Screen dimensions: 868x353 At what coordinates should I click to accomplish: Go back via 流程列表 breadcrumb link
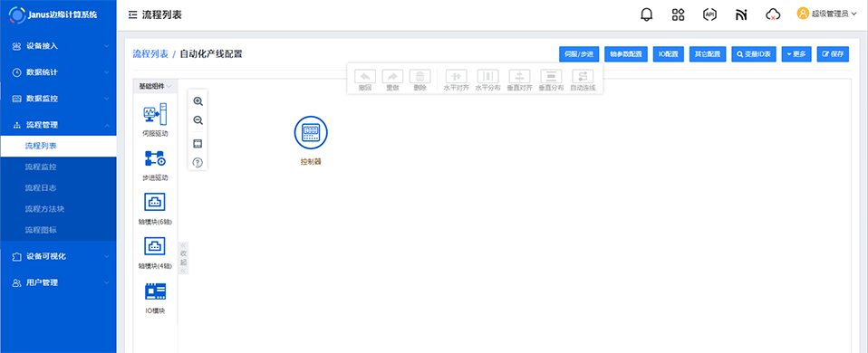pyautogui.click(x=150, y=53)
